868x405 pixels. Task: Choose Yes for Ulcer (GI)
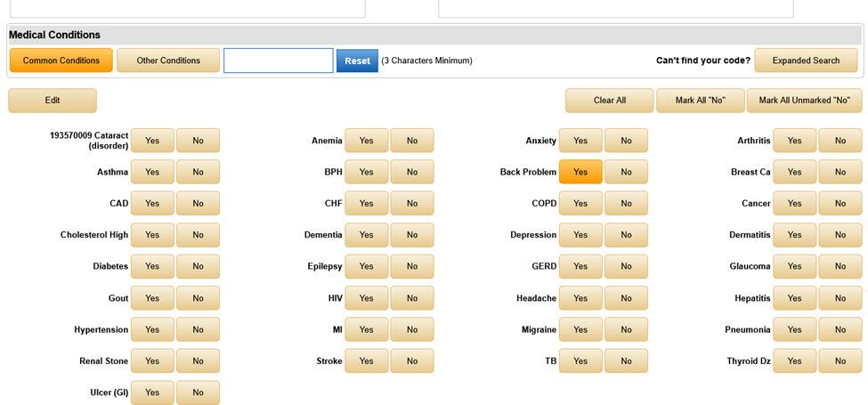point(152,393)
